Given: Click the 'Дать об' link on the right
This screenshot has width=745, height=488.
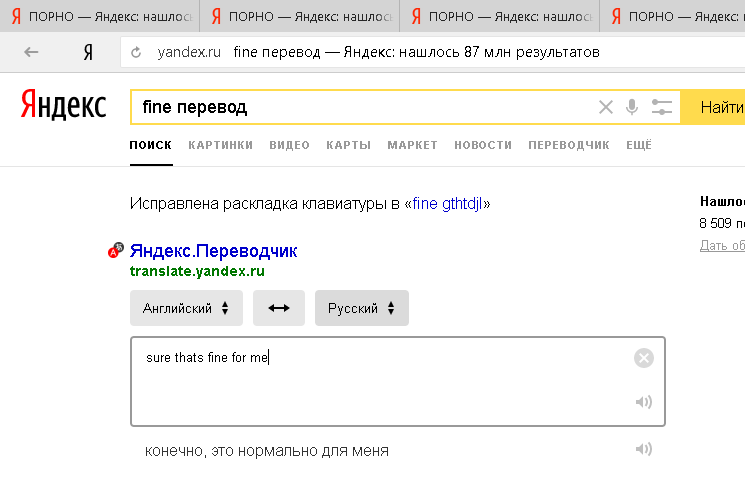Looking at the screenshot, I should (x=722, y=245).
